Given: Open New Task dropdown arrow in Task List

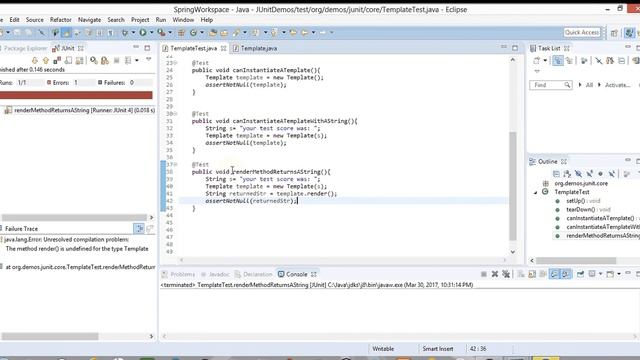Looking at the screenshot, I should (545, 61).
